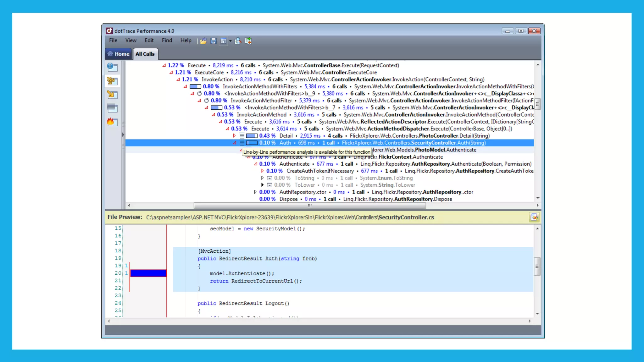This screenshot has width=644, height=362.
Task: Open the plain list sidebar icon
Action: click(112, 108)
